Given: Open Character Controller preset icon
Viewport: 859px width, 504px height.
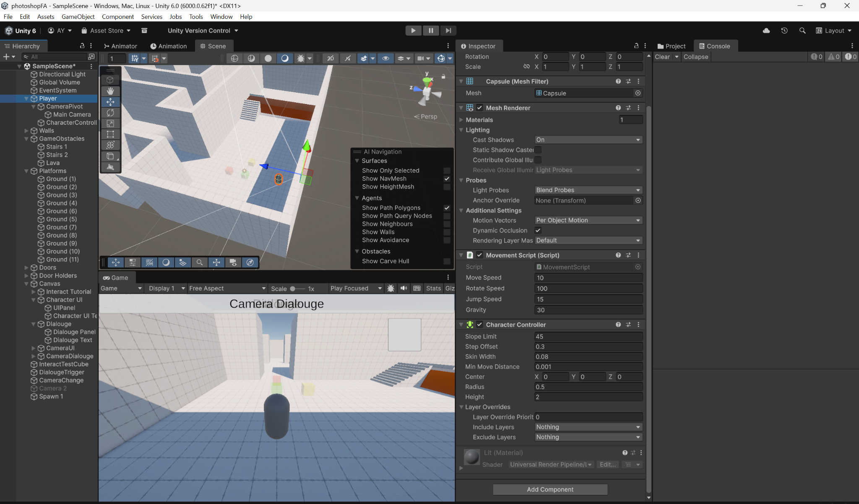Looking at the screenshot, I should pos(628,325).
